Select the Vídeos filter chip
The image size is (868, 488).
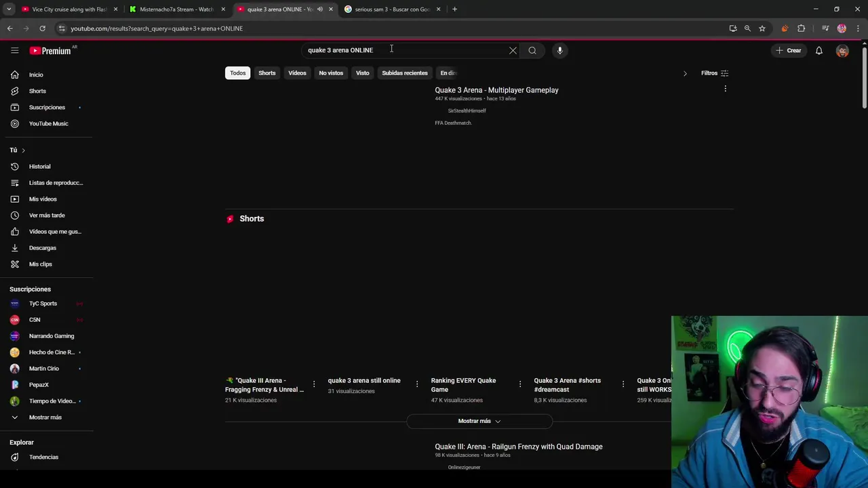coord(297,73)
